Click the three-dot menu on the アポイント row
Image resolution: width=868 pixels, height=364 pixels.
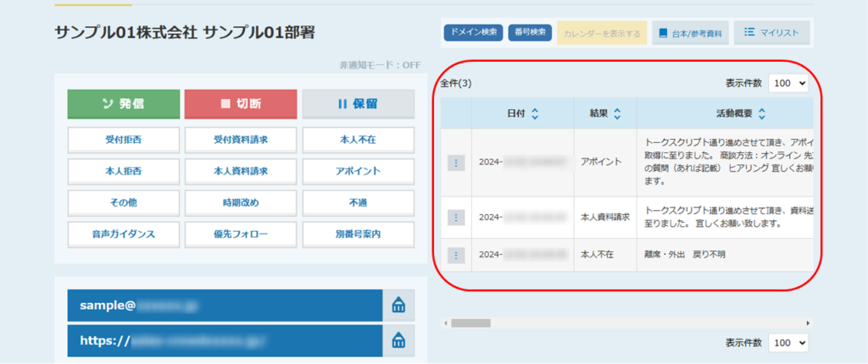click(456, 163)
